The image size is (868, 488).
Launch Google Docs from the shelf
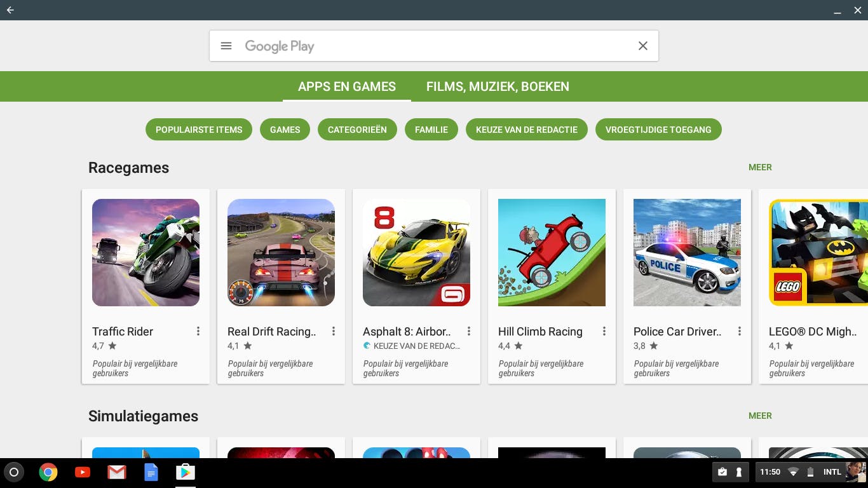point(151,472)
